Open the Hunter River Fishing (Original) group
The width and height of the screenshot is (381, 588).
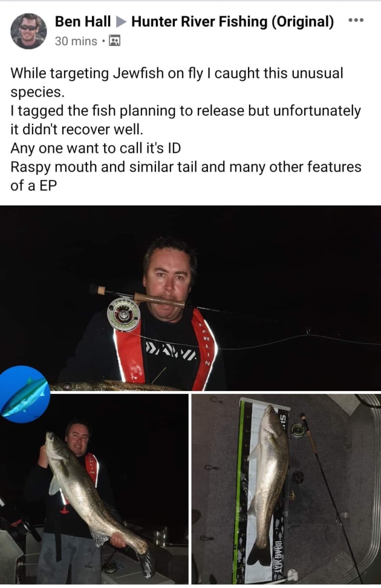click(232, 22)
